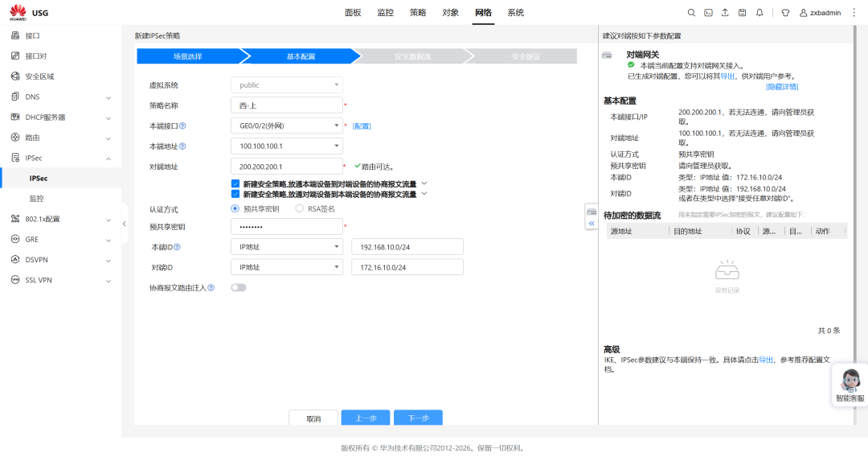
Task: Open the 本端接口 GE0/0/2 dropdown
Action: 287,126
